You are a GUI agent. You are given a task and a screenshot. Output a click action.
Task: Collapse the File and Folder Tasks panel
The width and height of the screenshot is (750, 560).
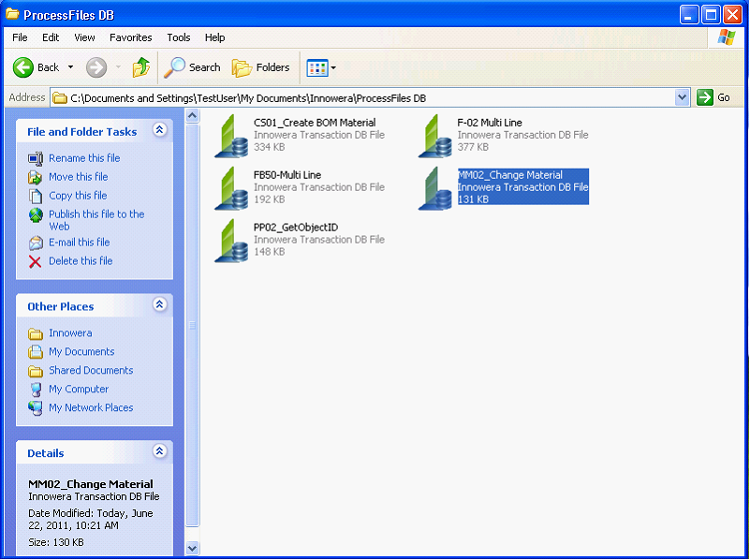(x=159, y=131)
